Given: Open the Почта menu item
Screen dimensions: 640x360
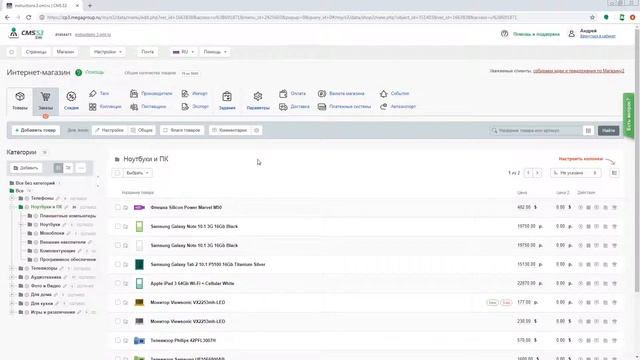Looking at the screenshot, I should tap(147, 52).
